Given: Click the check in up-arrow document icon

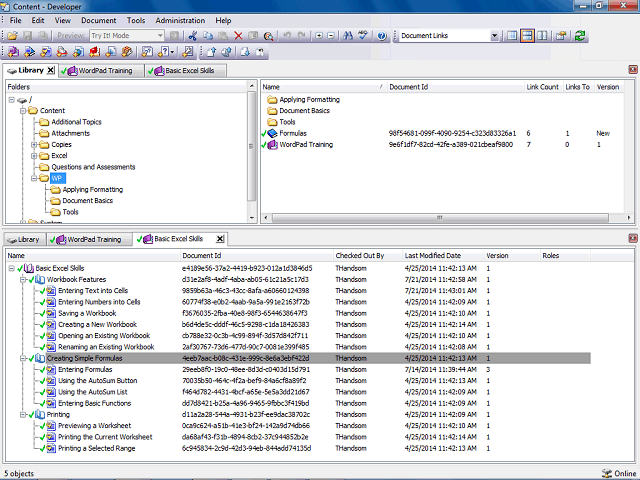Looking at the screenshot, I should click(212, 52).
